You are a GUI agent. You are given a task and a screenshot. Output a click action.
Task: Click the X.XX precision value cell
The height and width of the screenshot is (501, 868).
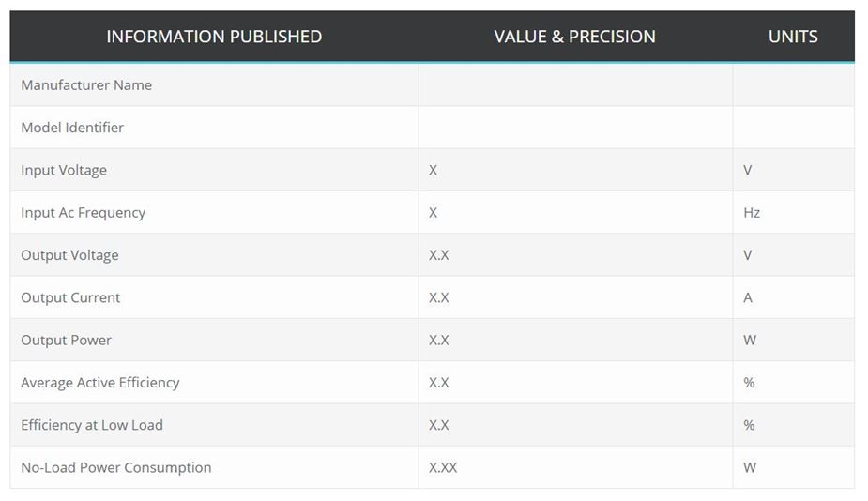coord(443,467)
